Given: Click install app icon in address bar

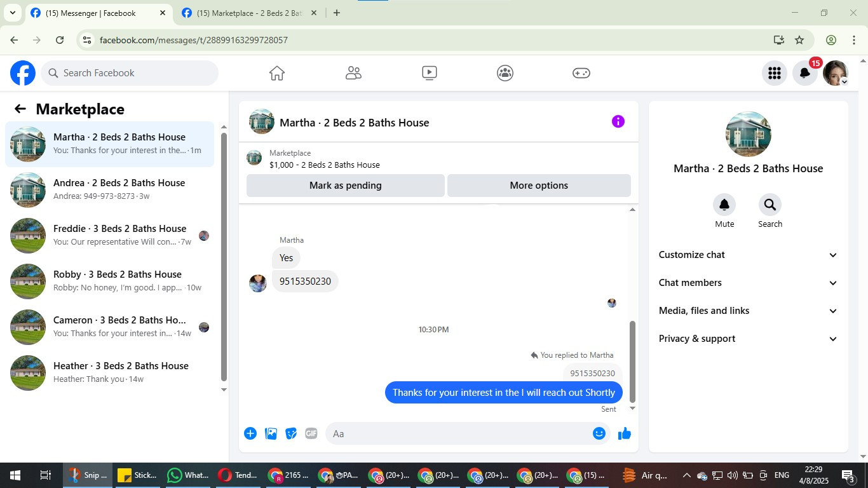Looking at the screenshot, I should click(778, 40).
